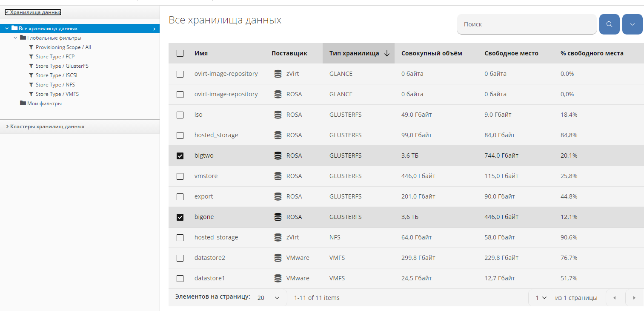Tick the checkbox for the vmstore row
The width and height of the screenshot is (644, 311).
click(x=180, y=176)
